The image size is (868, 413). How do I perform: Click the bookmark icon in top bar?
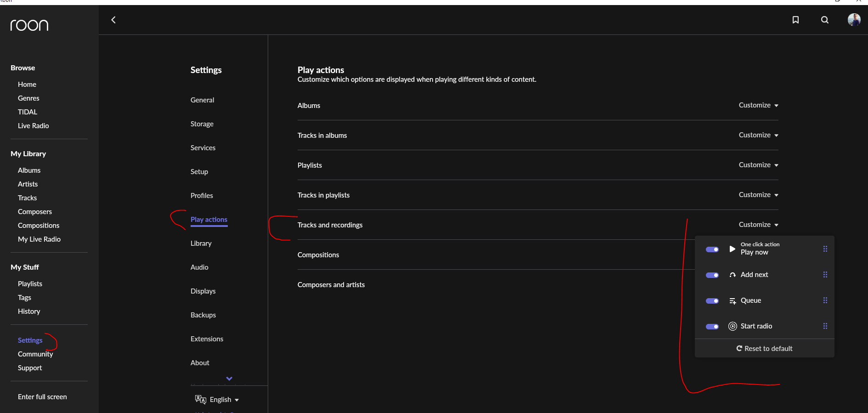(795, 20)
